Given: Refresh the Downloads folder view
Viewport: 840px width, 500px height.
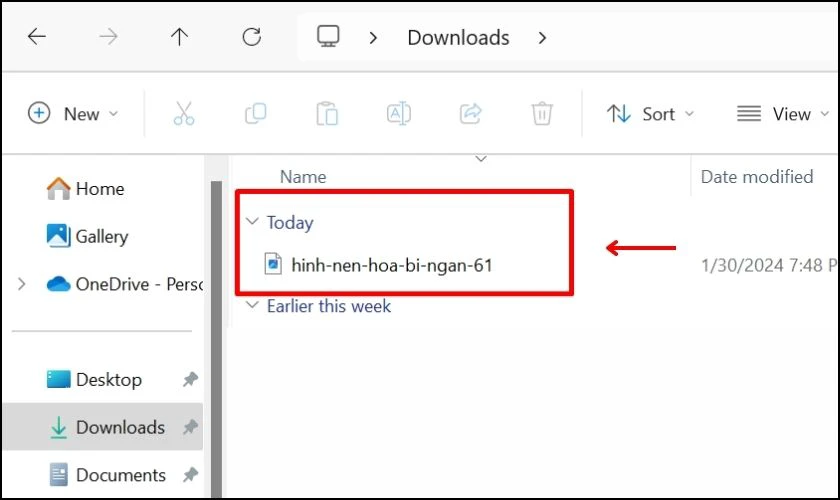Looking at the screenshot, I should [x=252, y=37].
